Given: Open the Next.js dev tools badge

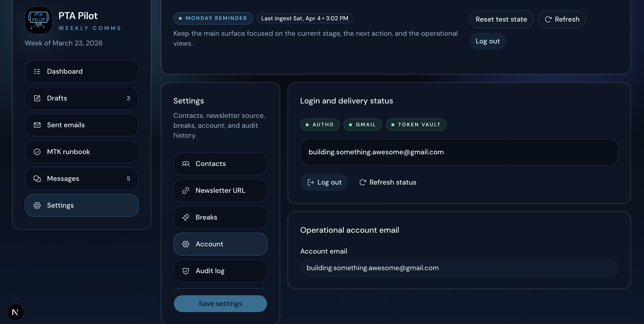Looking at the screenshot, I should [x=15, y=312].
